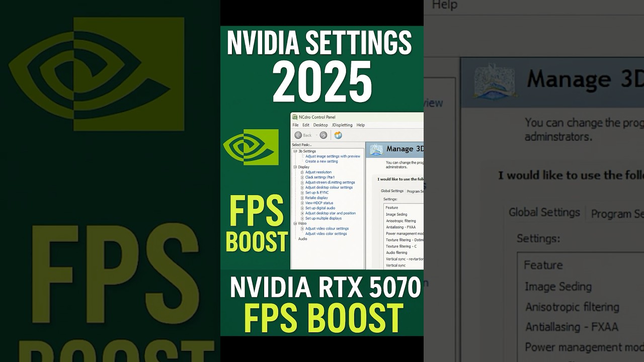The image size is (644, 362).
Task: Collapse the Display tree node
Action: [295, 167]
